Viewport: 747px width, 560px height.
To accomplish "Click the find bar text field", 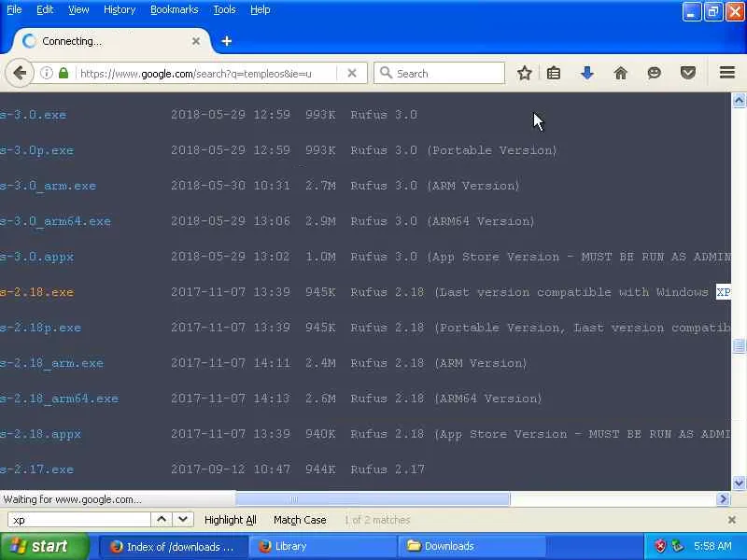I will point(79,520).
